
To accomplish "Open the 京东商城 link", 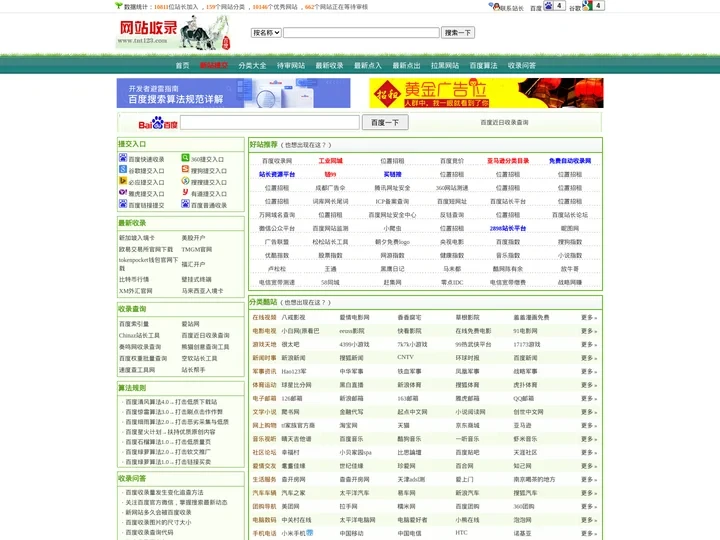I will tap(467, 425).
